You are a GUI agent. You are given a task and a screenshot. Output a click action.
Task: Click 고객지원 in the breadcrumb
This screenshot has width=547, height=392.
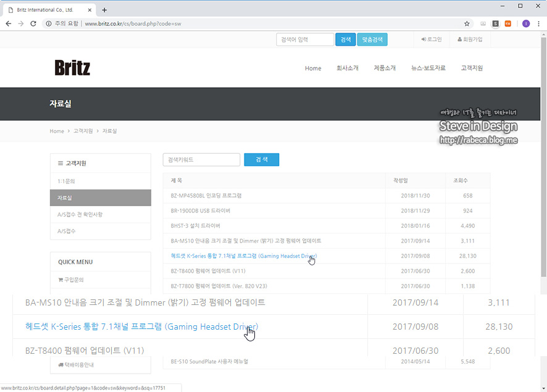coord(83,131)
